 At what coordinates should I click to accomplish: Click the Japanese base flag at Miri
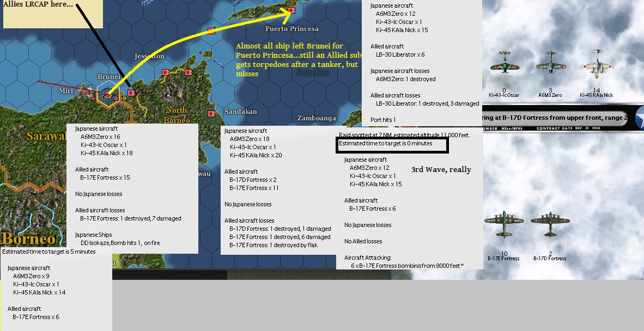pyautogui.click(x=86, y=93)
